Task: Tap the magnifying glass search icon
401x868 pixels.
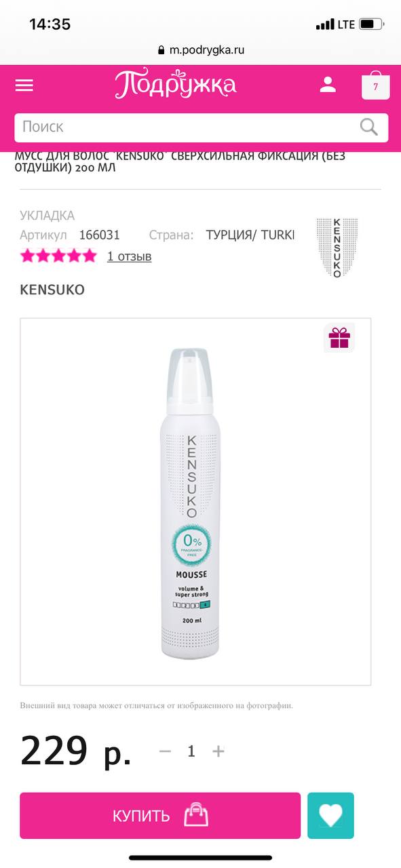Action: pos(368,127)
